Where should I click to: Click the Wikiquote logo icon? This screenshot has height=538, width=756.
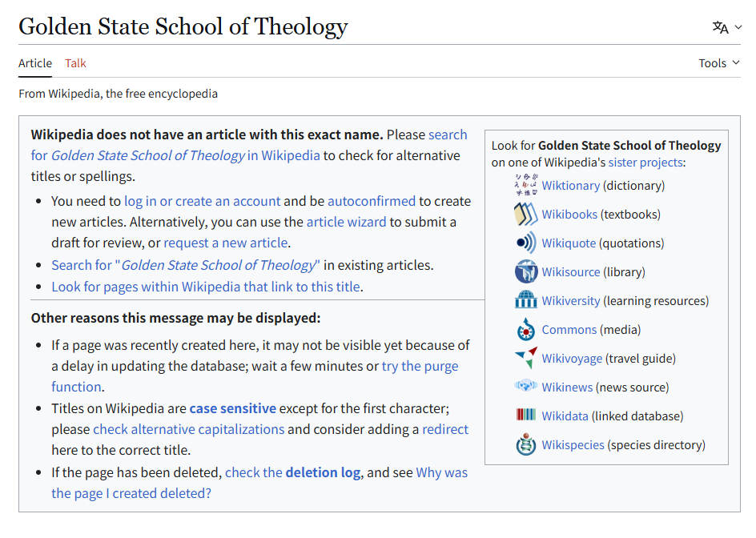pos(525,243)
